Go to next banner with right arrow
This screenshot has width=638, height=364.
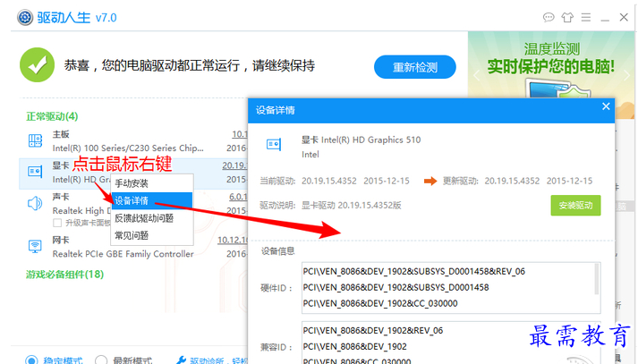(x=627, y=75)
